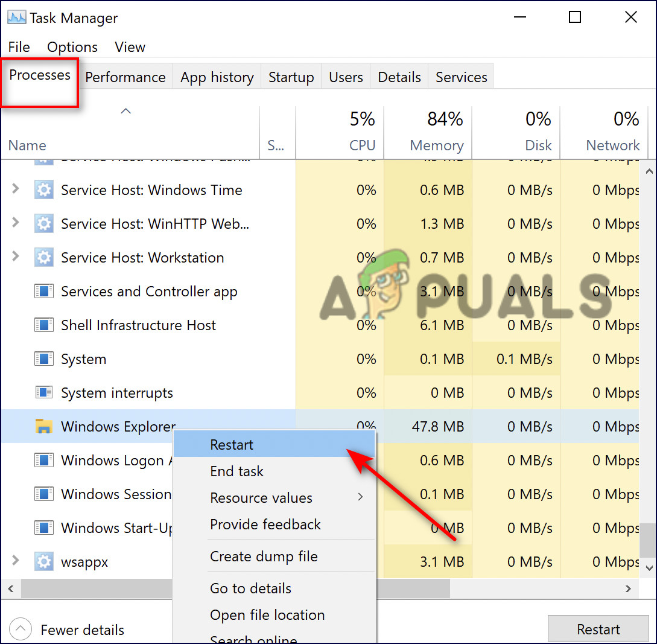Switch to the Details tab
Screen dimensions: 657x644
tap(399, 77)
